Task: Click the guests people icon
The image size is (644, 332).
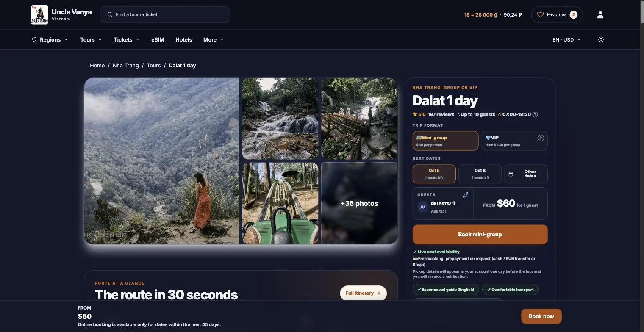Action: (422, 207)
